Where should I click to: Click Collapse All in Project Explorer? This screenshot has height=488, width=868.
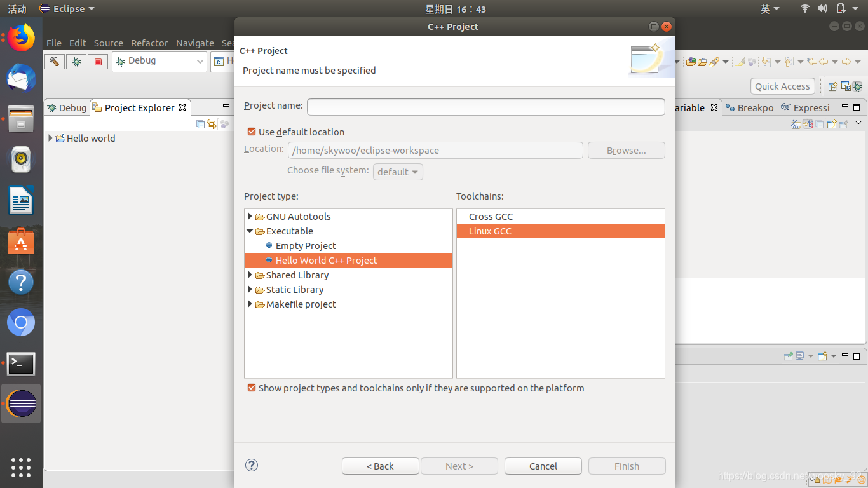coord(201,124)
